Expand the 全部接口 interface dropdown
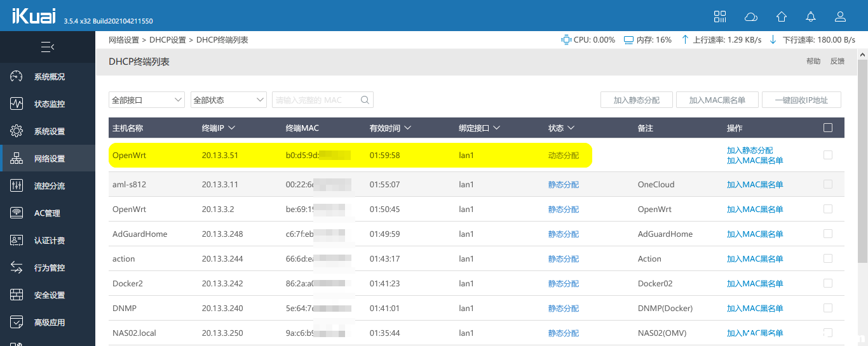This screenshot has width=868, height=346. click(x=146, y=100)
